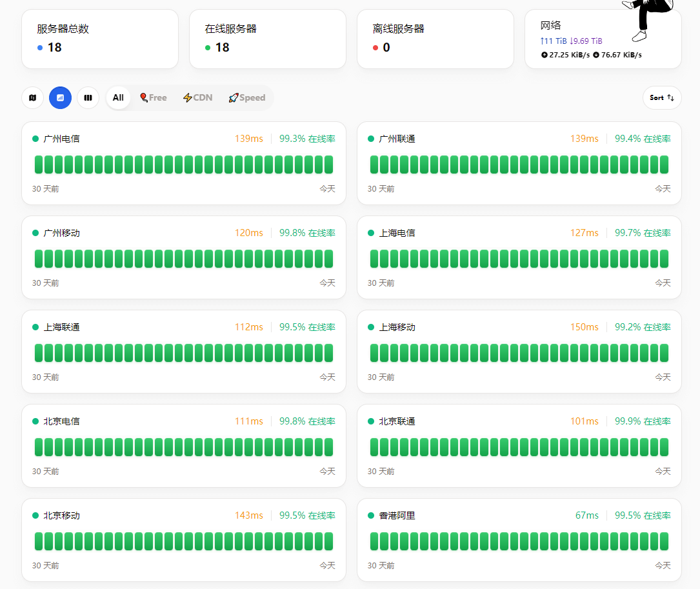Filter servers by the Speed tag

pyautogui.click(x=246, y=97)
